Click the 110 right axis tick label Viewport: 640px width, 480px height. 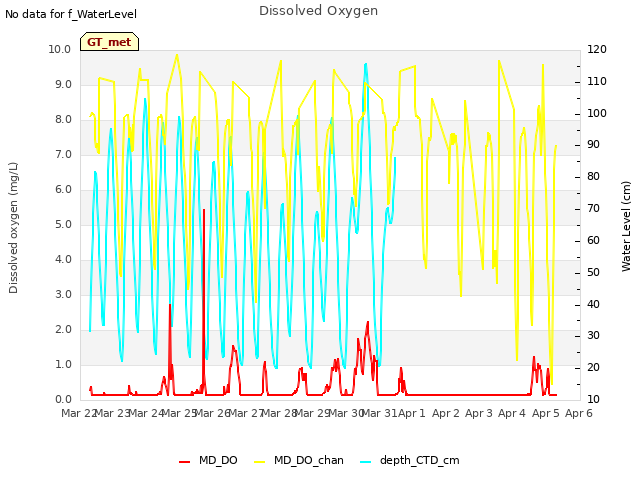coord(597,81)
